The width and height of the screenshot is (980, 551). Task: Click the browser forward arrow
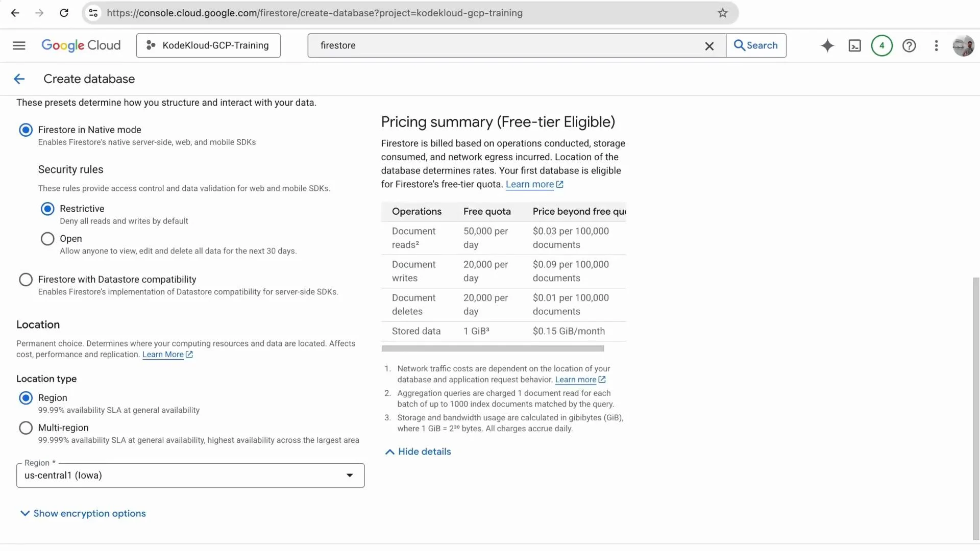[39, 13]
